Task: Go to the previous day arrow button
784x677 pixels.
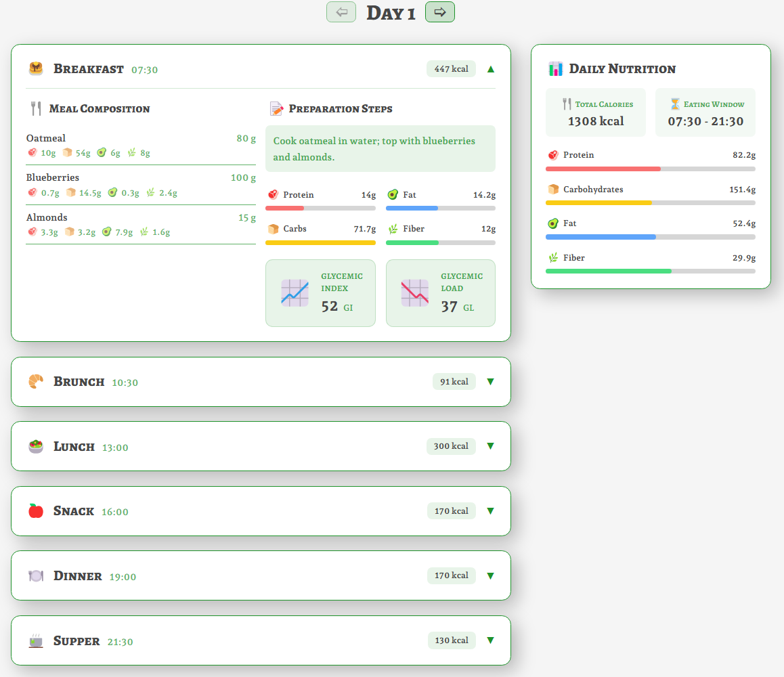Action: pyautogui.click(x=341, y=12)
